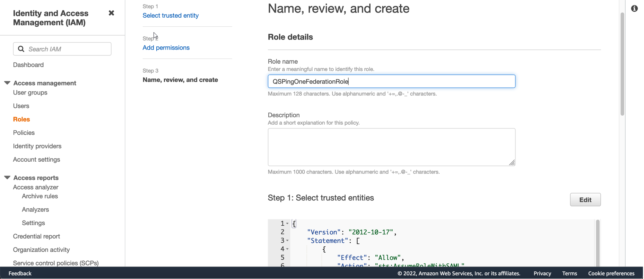The image size is (644, 279).
Task: Click the Access management heading
Action: pos(45,83)
